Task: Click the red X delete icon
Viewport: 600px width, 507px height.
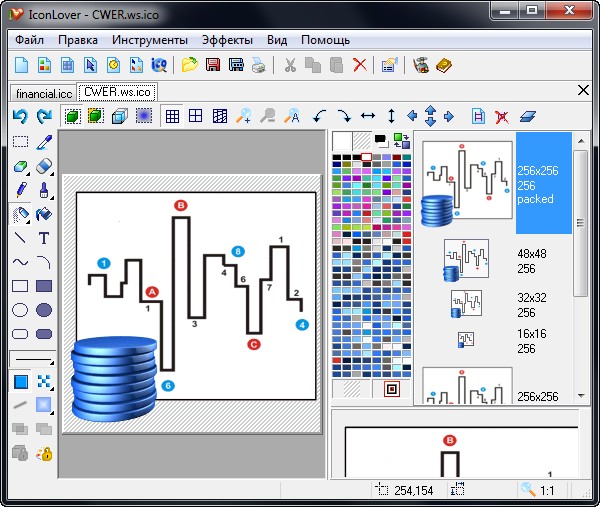Action: tap(360, 66)
